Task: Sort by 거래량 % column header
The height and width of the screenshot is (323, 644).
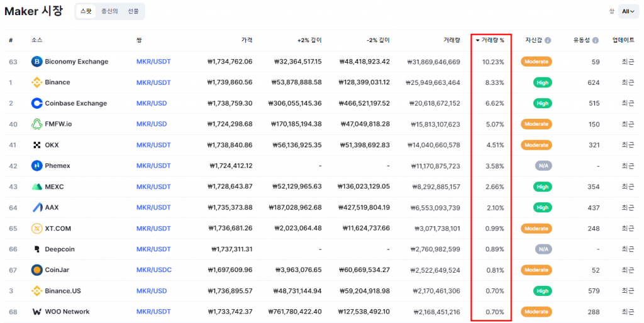Action: 490,40
